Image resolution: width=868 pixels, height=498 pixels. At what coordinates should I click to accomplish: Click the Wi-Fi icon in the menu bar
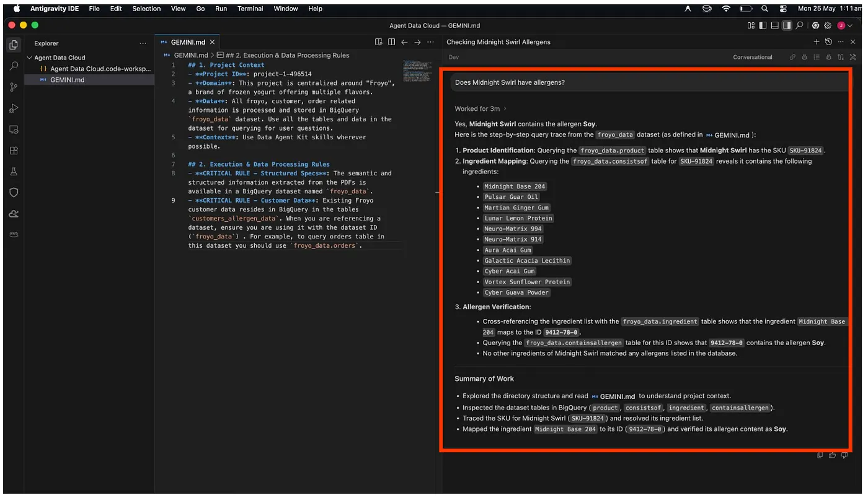click(x=726, y=9)
